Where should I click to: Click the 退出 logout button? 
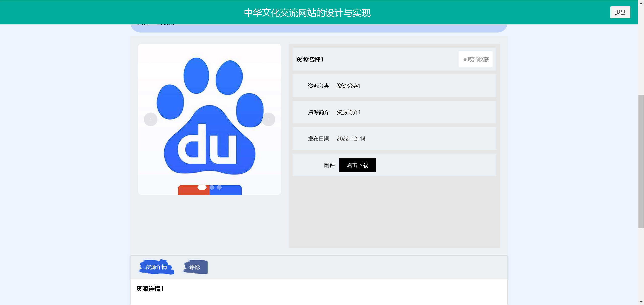[620, 12]
